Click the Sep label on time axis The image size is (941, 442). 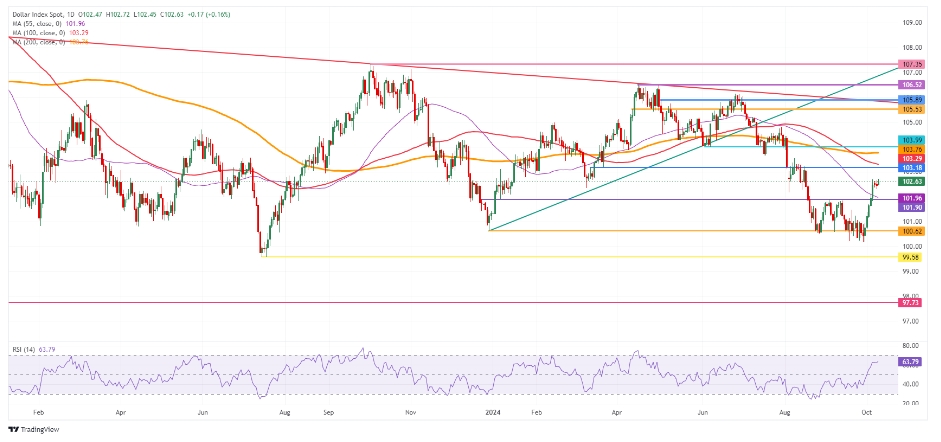pos(328,413)
